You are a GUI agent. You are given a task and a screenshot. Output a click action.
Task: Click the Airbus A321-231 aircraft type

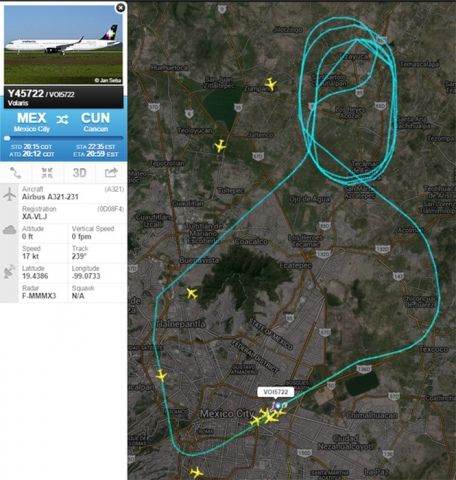(50, 197)
